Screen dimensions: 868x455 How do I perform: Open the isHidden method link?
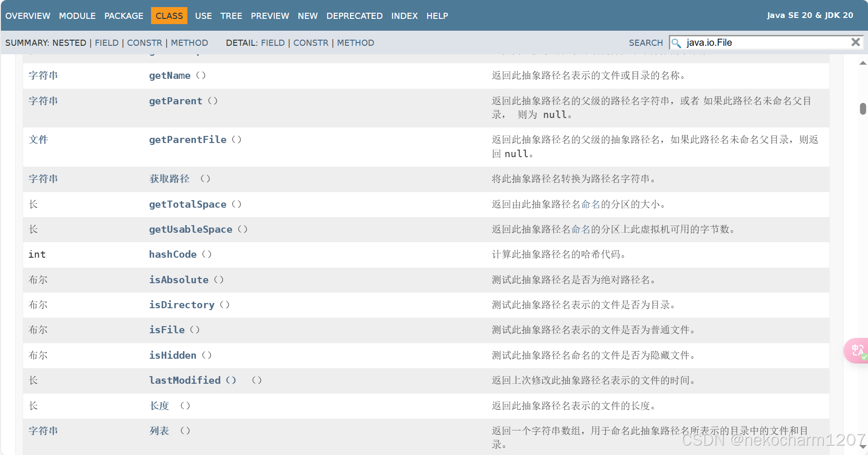click(173, 355)
